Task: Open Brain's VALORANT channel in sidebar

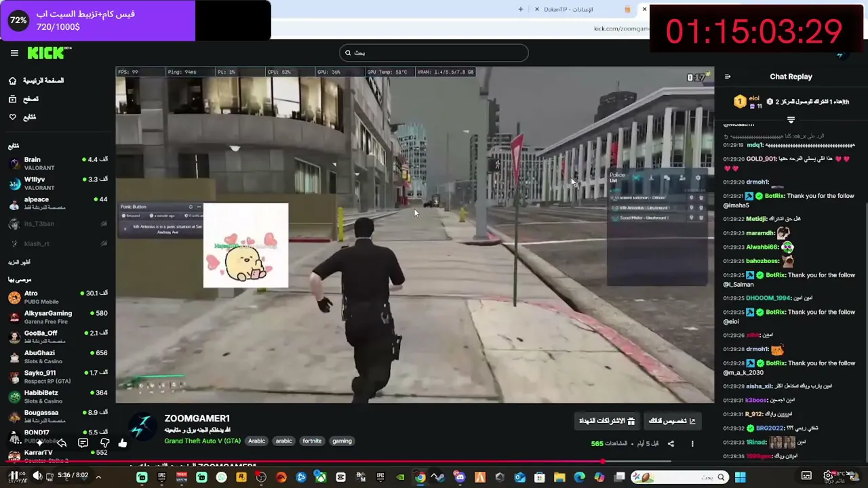Action: [x=58, y=163]
